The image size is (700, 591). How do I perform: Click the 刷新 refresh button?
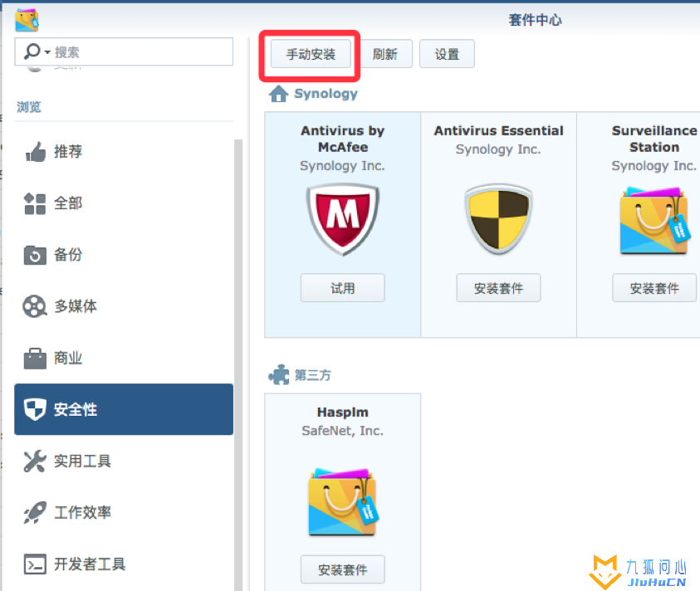coord(384,54)
